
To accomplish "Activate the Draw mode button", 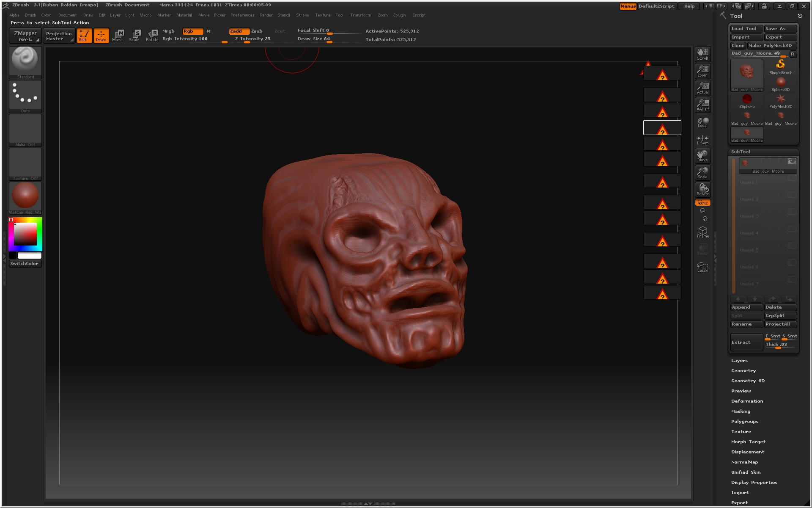I will [x=101, y=36].
